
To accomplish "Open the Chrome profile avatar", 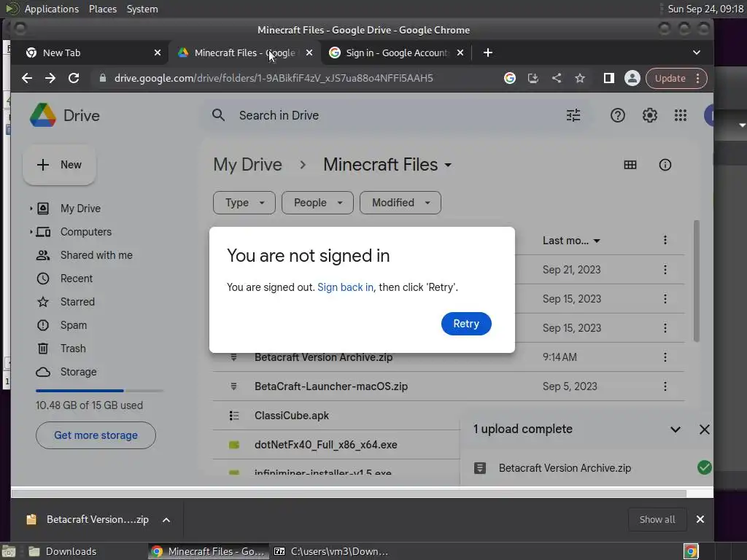I will 632,78.
